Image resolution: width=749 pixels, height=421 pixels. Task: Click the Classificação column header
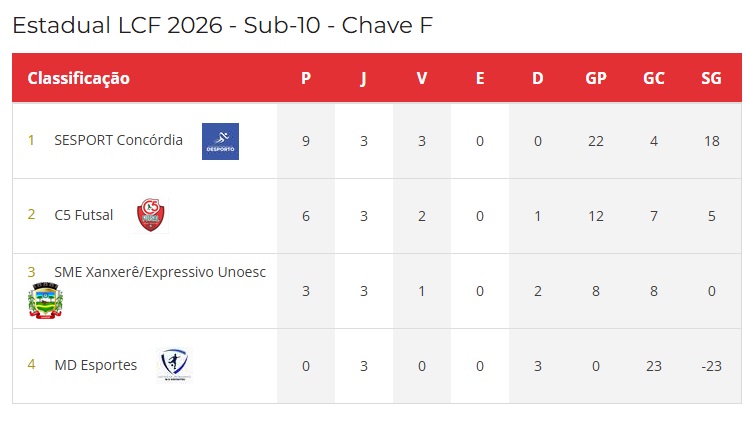click(x=78, y=78)
